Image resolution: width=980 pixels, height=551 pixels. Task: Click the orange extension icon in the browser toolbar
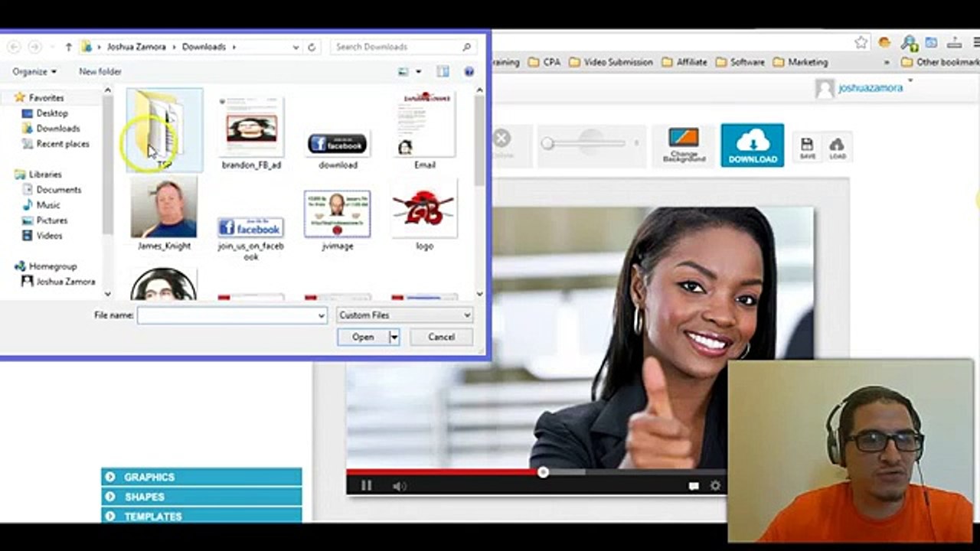[x=884, y=42]
